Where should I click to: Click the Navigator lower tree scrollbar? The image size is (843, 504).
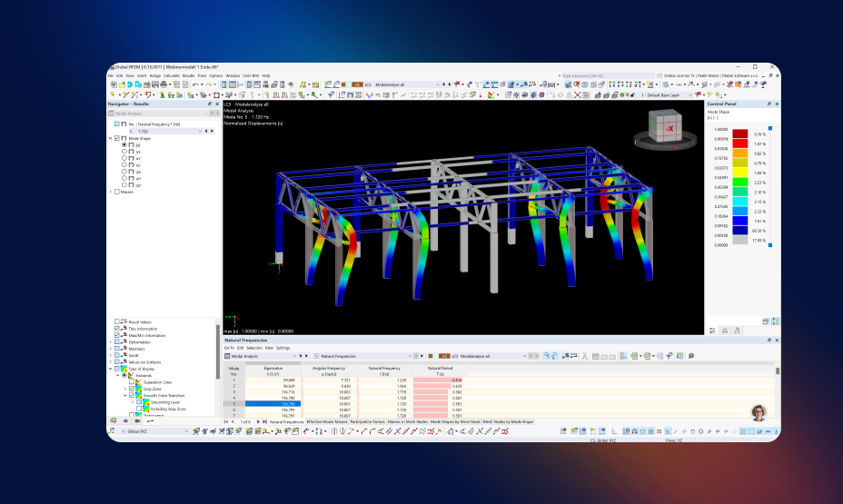[218, 352]
